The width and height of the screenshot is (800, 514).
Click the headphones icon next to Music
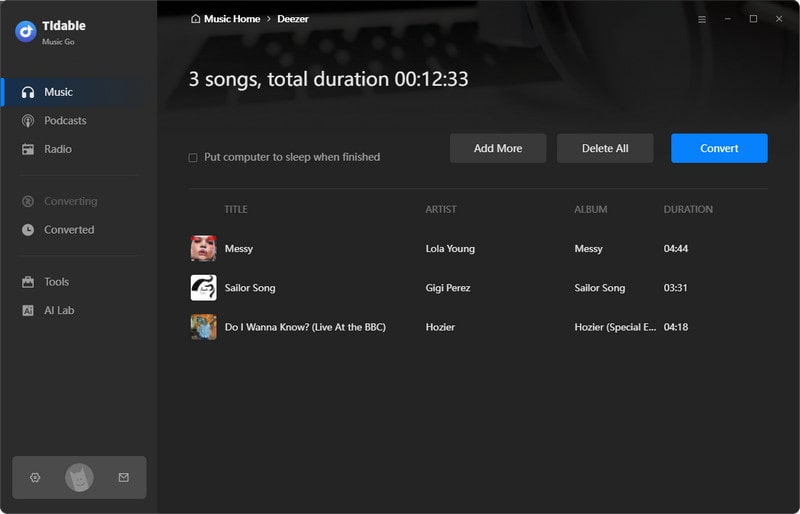click(x=28, y=92)
